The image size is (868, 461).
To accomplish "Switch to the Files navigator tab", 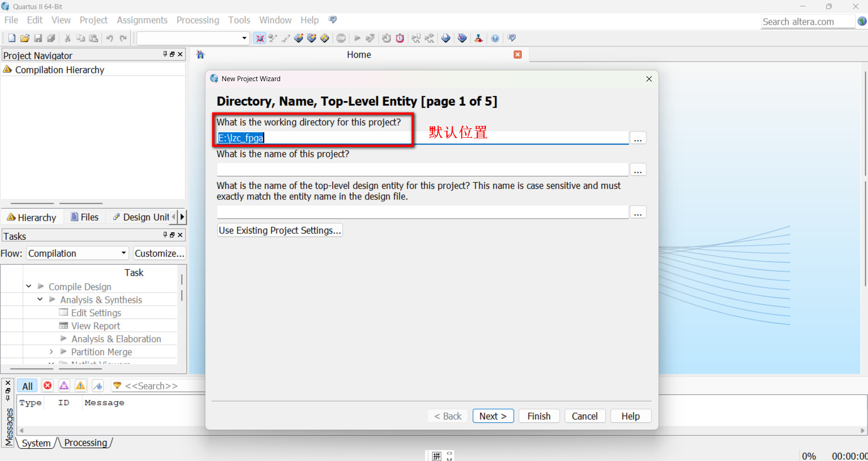I will click(85, 217).
